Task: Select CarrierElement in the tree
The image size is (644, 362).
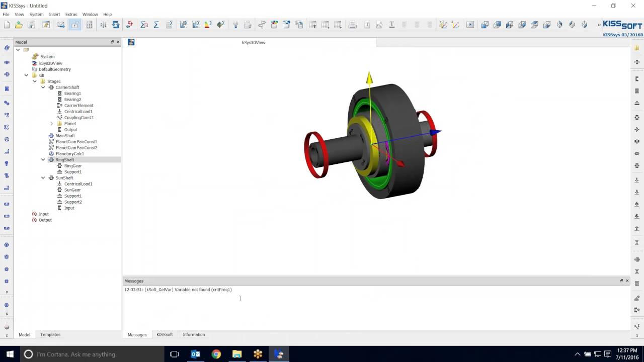Action: pyautogui.click(x=78, y=106)
